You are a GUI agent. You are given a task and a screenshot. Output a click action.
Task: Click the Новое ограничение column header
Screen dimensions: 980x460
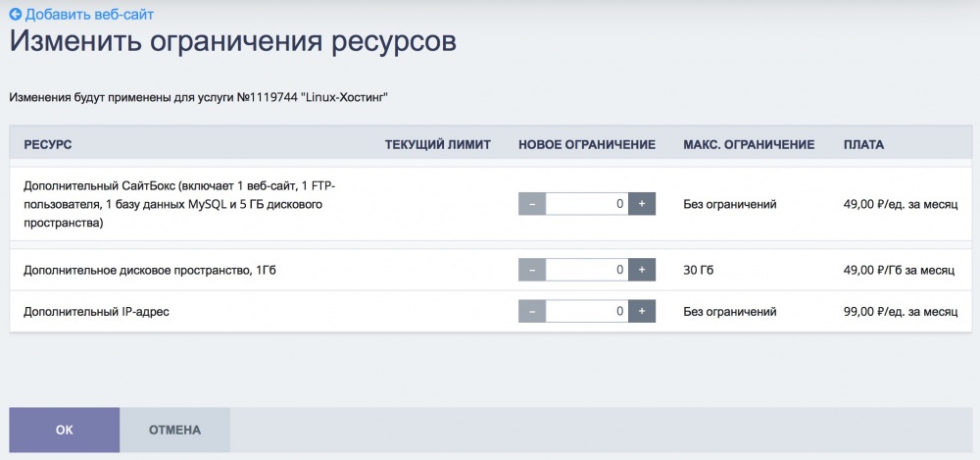pyautogui.click(x=586, y=145)
